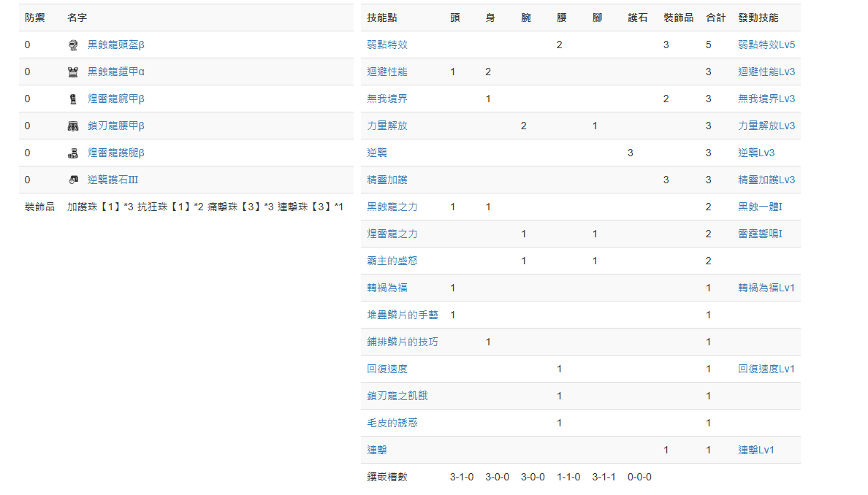Click the arm guard icon beside 煌雷龍腕甲β
868x495 pixels.
(72, 99)
